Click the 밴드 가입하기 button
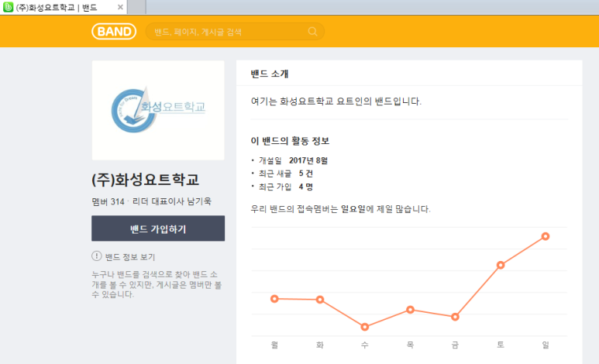Viewport: 599px width, 364px height. 158,228
